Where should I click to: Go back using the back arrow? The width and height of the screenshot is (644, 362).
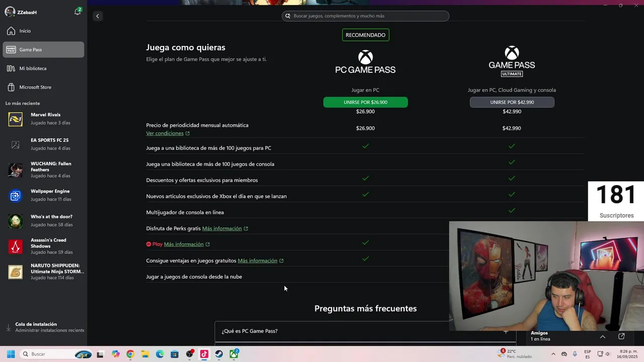tap(98, 16)
